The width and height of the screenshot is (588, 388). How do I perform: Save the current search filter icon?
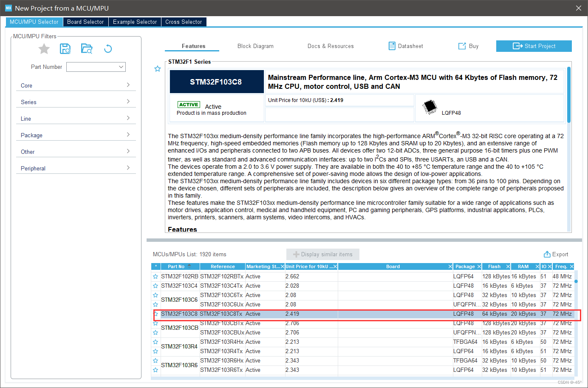click(x=65, y=48)
